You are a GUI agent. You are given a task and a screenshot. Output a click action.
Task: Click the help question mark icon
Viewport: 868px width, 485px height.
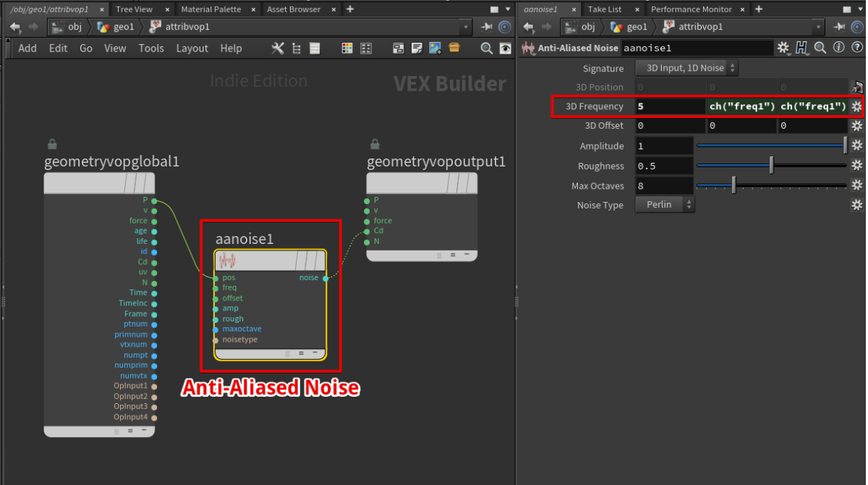tap(856, 47)
